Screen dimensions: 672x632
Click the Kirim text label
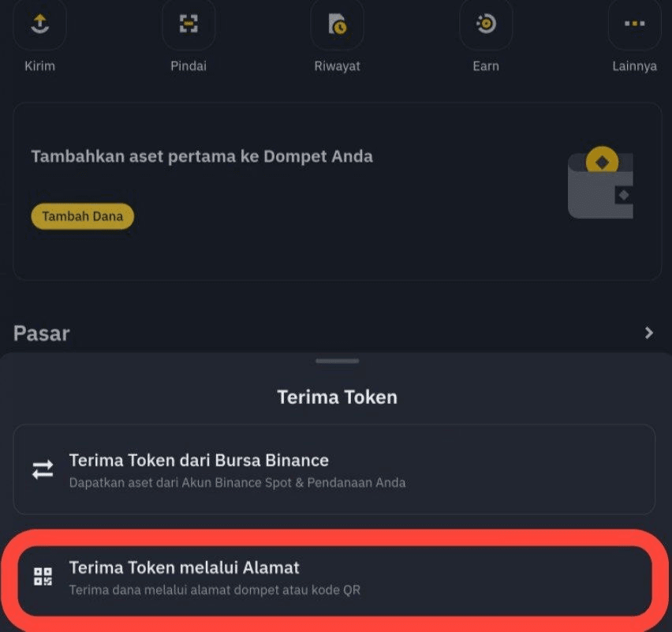coord(39,66)
